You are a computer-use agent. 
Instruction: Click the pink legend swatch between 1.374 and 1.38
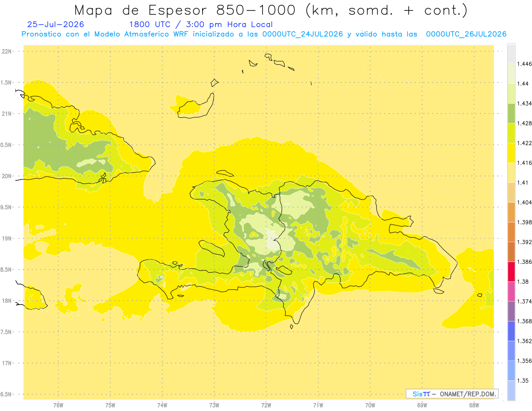click(x=511, y=291)
